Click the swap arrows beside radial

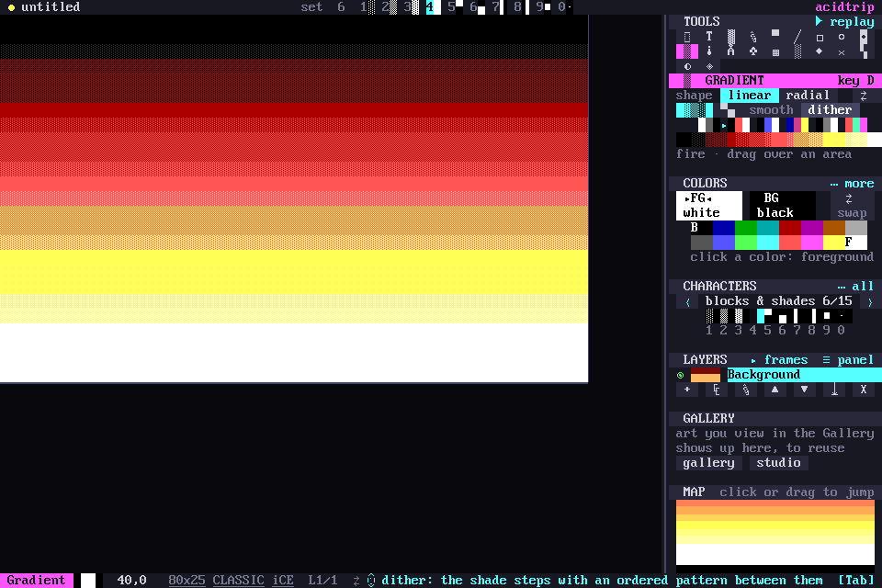point(864,96)
